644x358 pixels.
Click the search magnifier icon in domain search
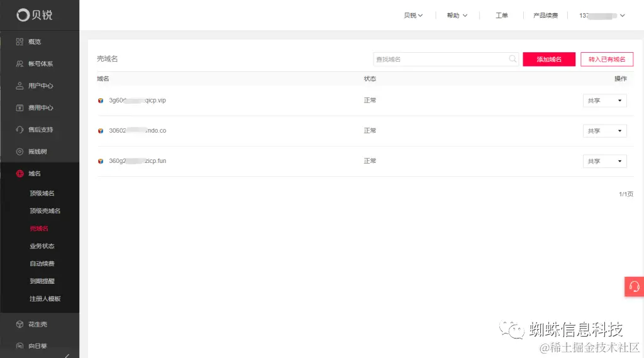click(513, 59)
